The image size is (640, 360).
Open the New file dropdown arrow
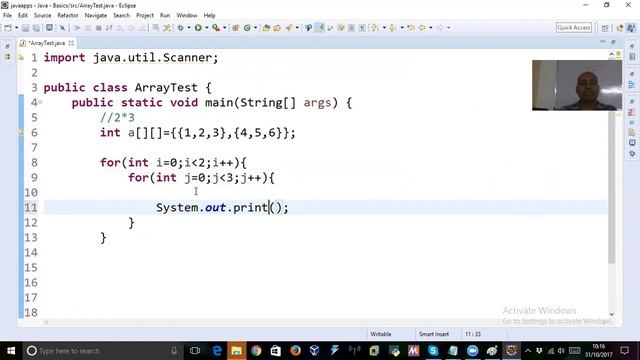pyautogui.click(x=16, y=28)
